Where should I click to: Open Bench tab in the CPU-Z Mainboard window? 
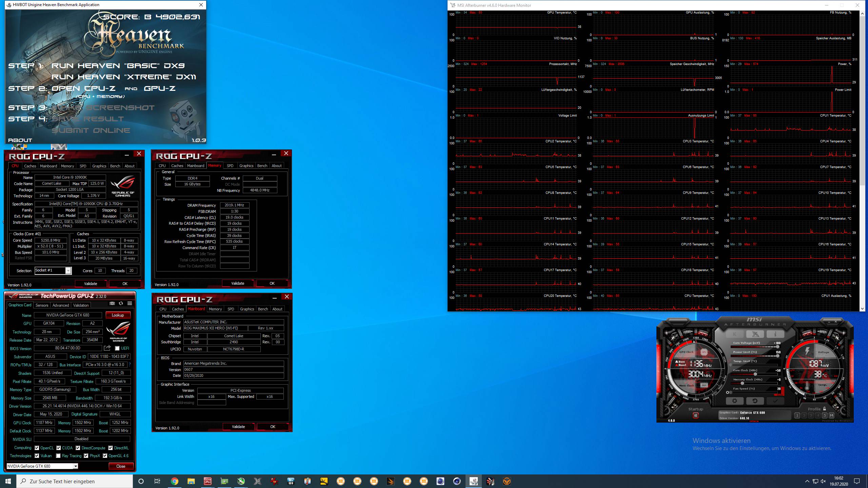click(263, 309)
